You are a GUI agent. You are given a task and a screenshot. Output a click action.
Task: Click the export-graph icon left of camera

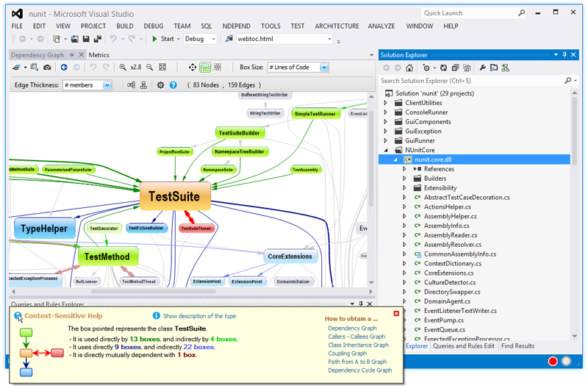coord(35,68)
